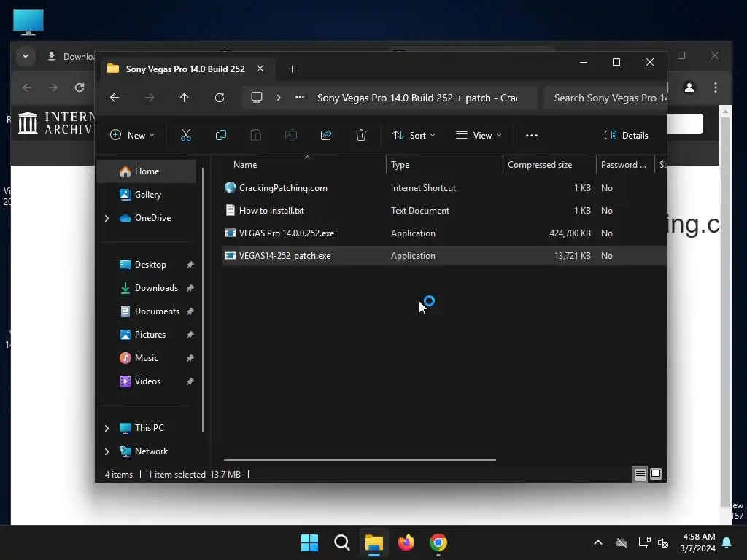The height and width of the screenshot is (560, 747).
Task: Sort by Type column header
Action: click(x=444, y=165)
